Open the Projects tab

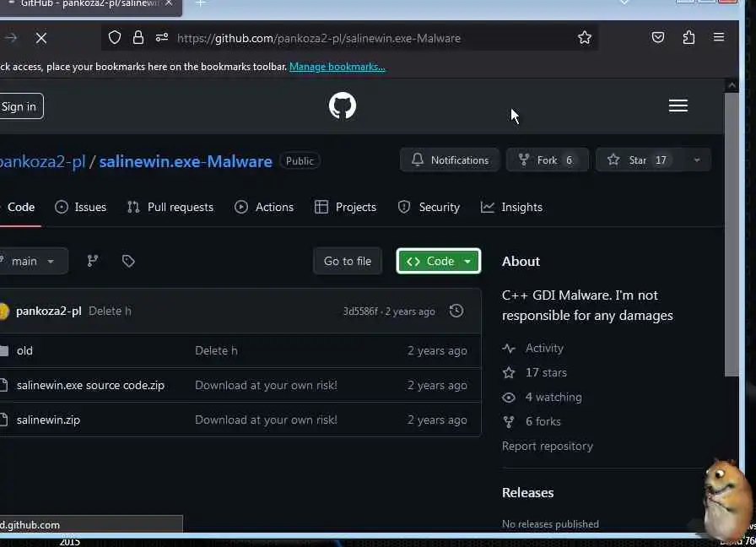[x=345, y=207]
